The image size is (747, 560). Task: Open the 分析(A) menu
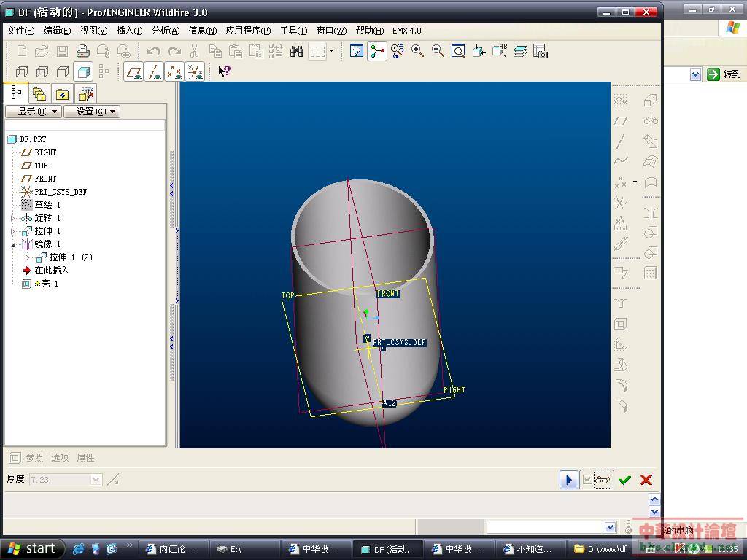point(165,31)
